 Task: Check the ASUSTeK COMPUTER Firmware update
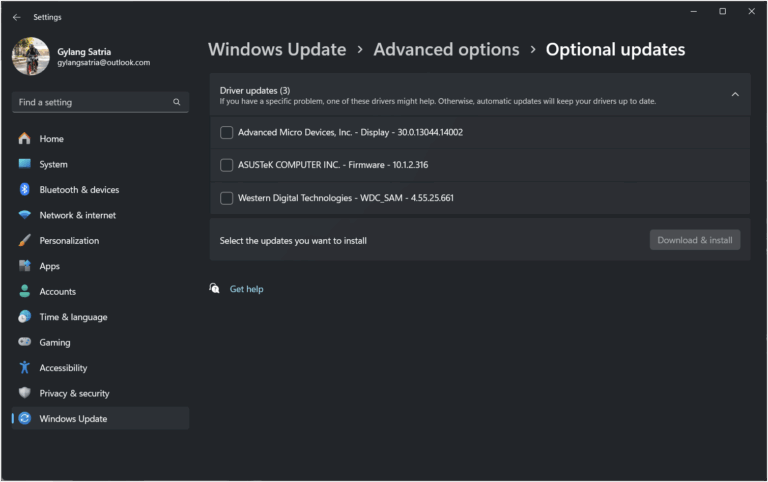(226, 165)
